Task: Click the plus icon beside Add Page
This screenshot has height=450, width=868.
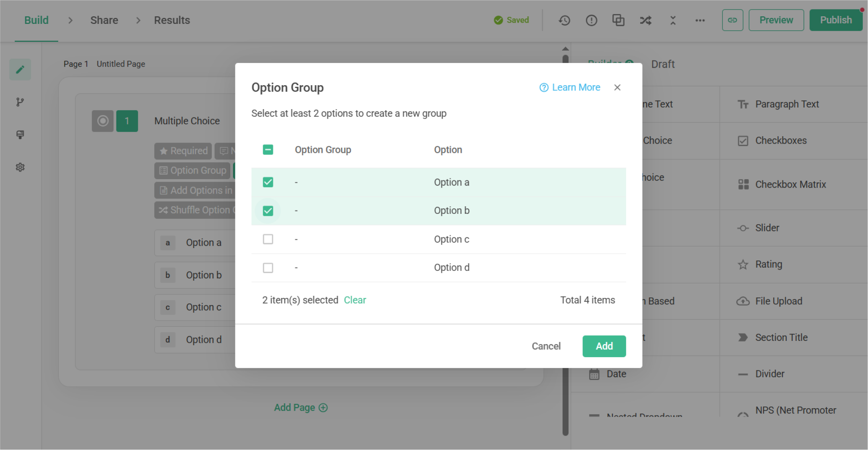Action: [323, 408]
